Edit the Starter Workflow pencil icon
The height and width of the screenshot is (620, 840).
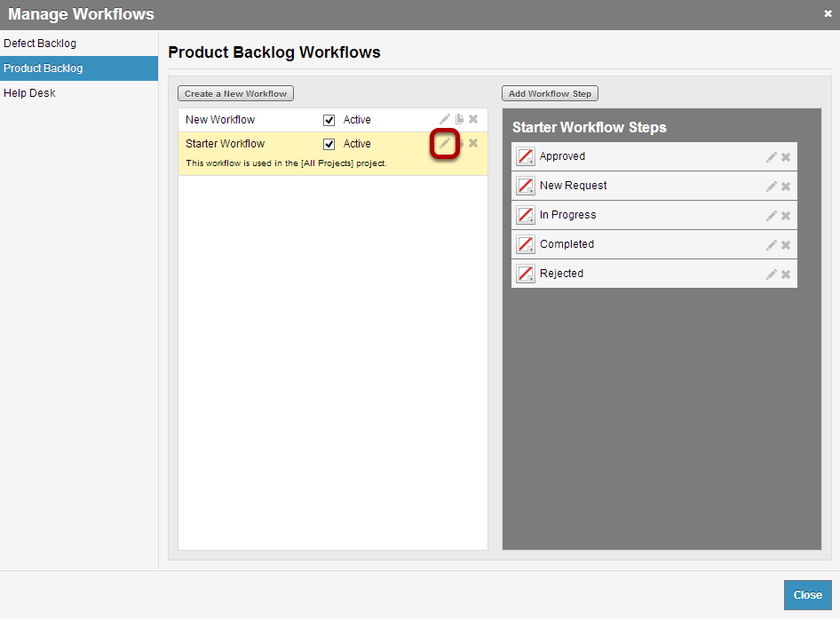point(445,143)
